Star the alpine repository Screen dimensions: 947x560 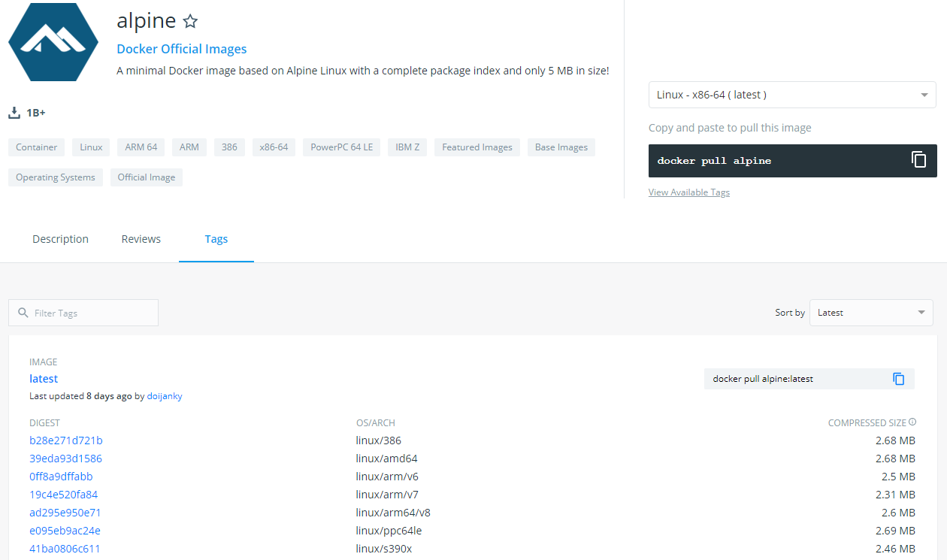tap(191, 21)
